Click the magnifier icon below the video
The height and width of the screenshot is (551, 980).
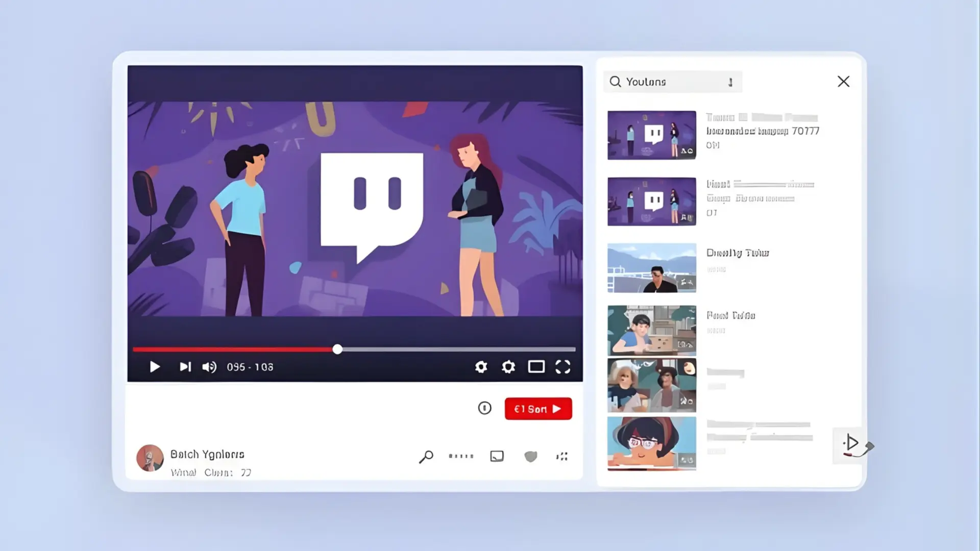(x=426, y=457)
